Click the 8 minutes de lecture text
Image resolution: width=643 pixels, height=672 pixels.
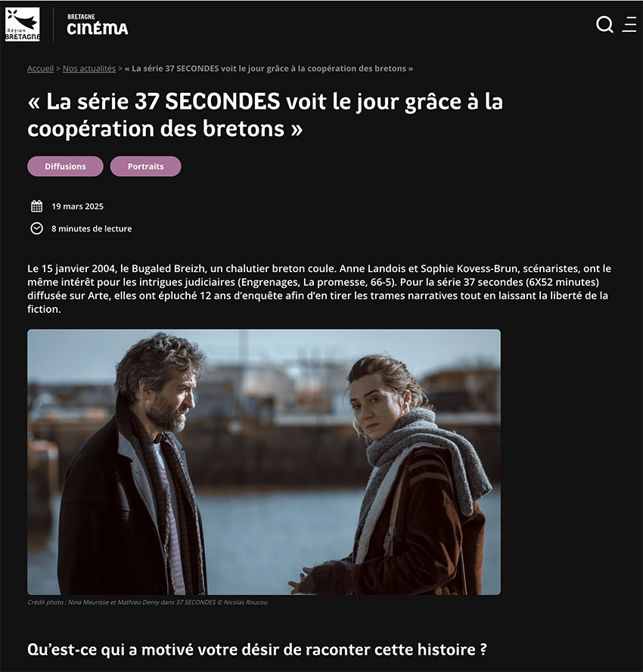tap(92, 228)
